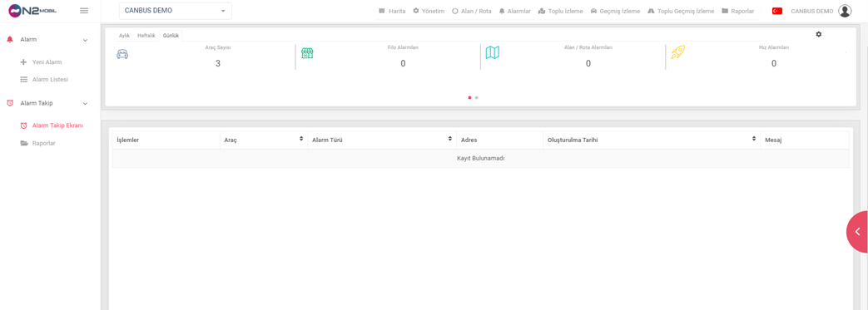Switch to the Haftalık tab

[x=146, y=36]
